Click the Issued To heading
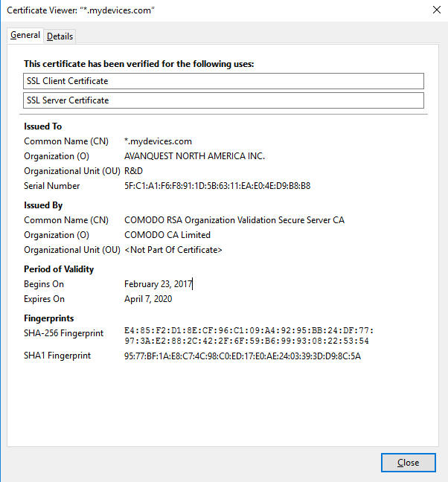Image resolution: width=448 pixels, height=482 pixels. (42, 126)
